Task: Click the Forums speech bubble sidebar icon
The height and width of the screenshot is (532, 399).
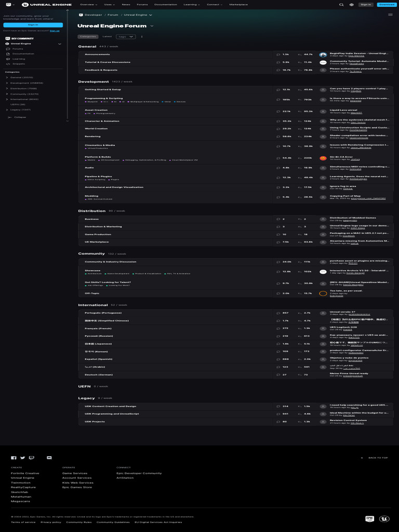Action: 8,49
